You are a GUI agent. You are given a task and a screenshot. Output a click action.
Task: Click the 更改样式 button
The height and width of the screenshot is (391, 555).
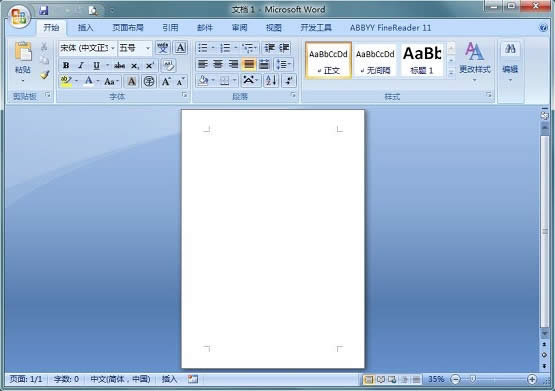(475, 61)
